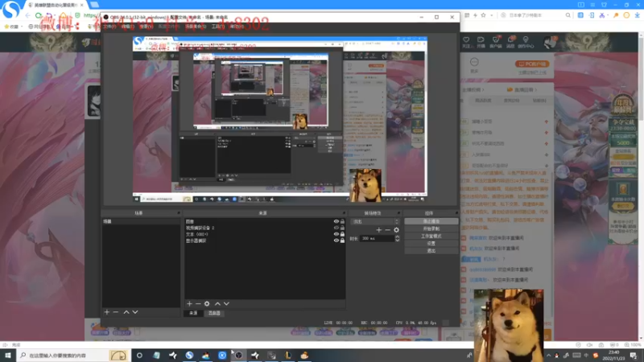This screenshot has height=362, width=644.
Task: Reload page with browser refresh icon
Action: pos(39,15)
